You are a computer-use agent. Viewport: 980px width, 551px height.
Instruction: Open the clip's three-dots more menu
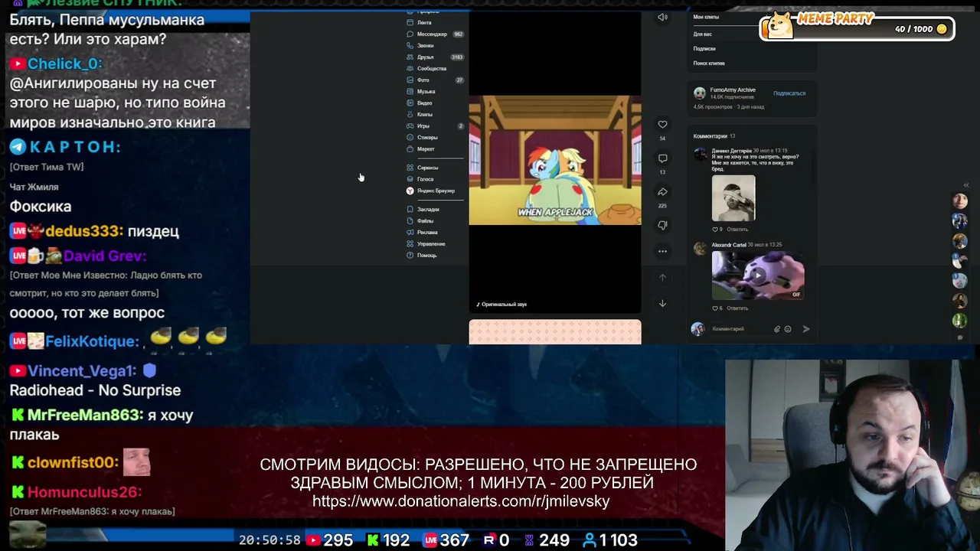pyautogui.click(x=662, y=251)
